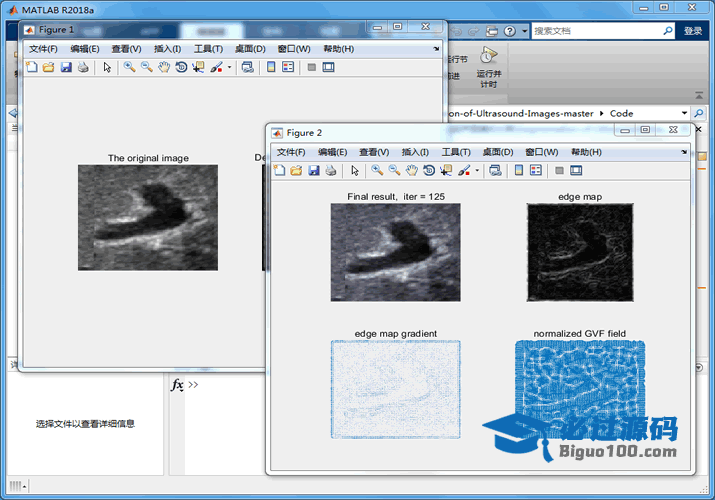715x500 pixels.
Task: Activate Zoom In tool in Figure 2
Action: click(377, 170)
